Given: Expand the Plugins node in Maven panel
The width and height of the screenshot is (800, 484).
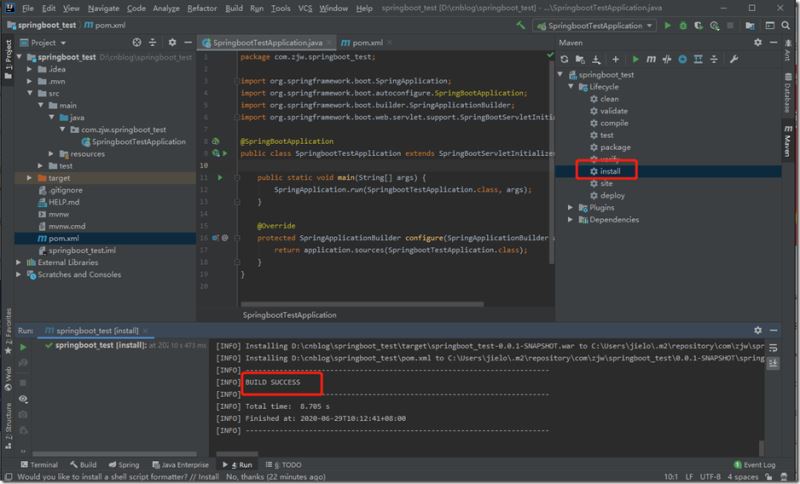Looking at the screenshot, I should (x=571, y=207).
